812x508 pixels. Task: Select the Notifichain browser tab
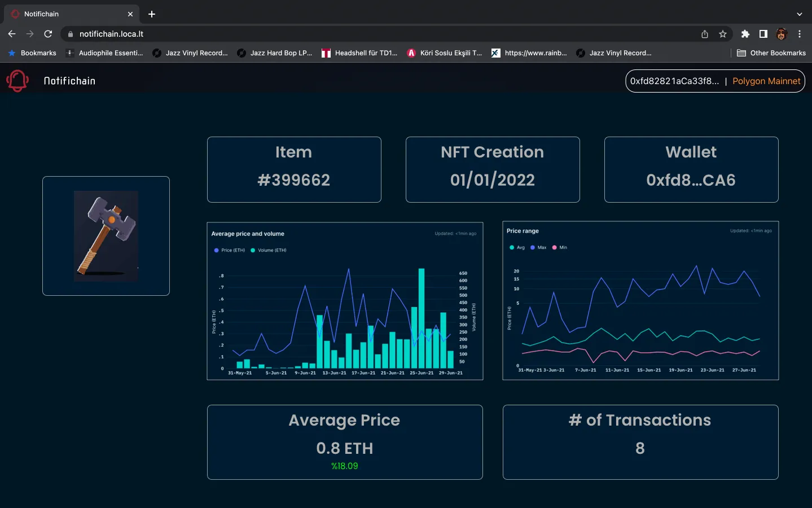pyautogui.click(x=68, y=14)
